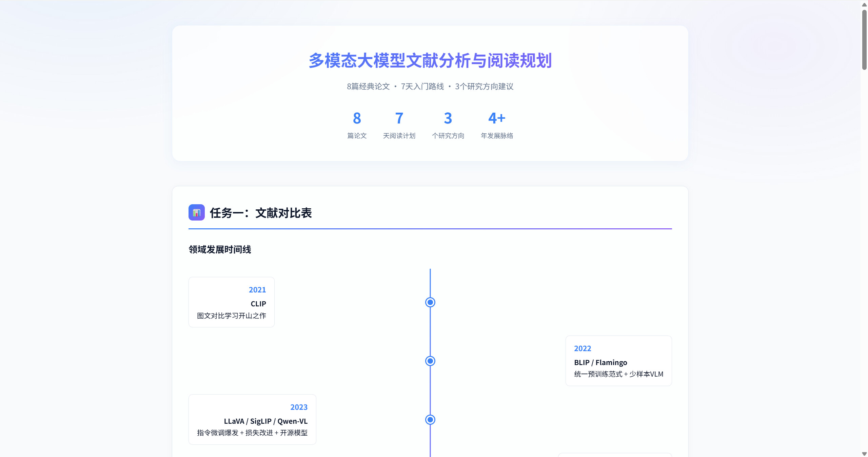Click the 篇论文 stat label

point(357,136)
